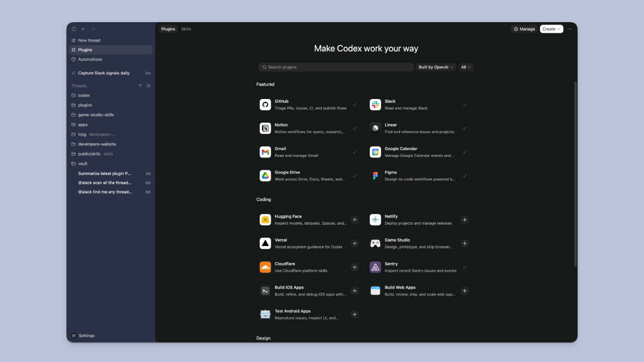Click the vertical scrollbar in plugin list
644x362 pixels.
(x=575, y=173)
